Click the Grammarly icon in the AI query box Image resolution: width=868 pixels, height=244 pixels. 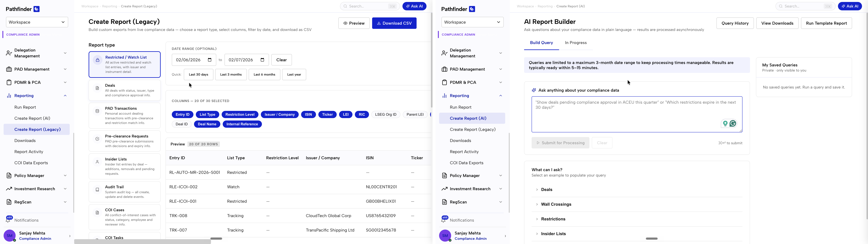(x=733, y=124)
